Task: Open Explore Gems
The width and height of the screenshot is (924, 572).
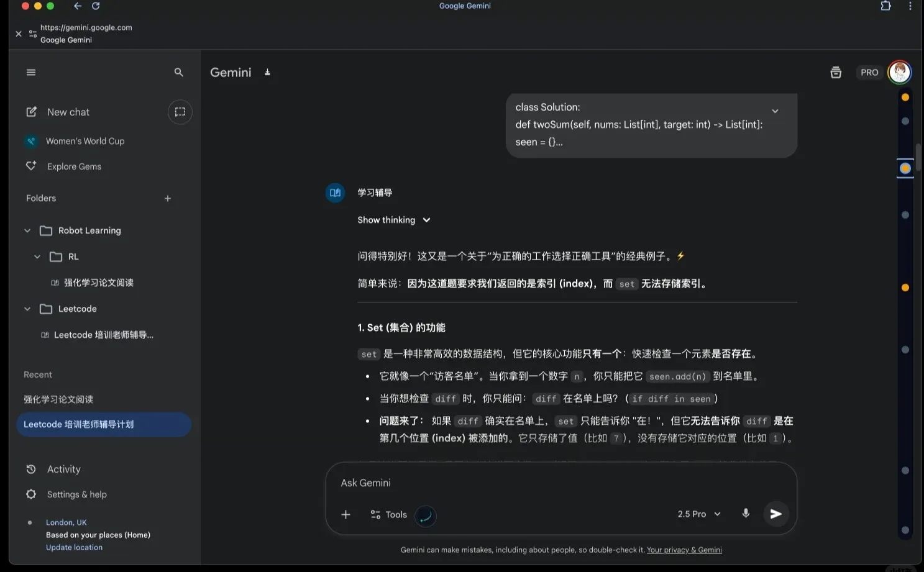Action: 74,166
